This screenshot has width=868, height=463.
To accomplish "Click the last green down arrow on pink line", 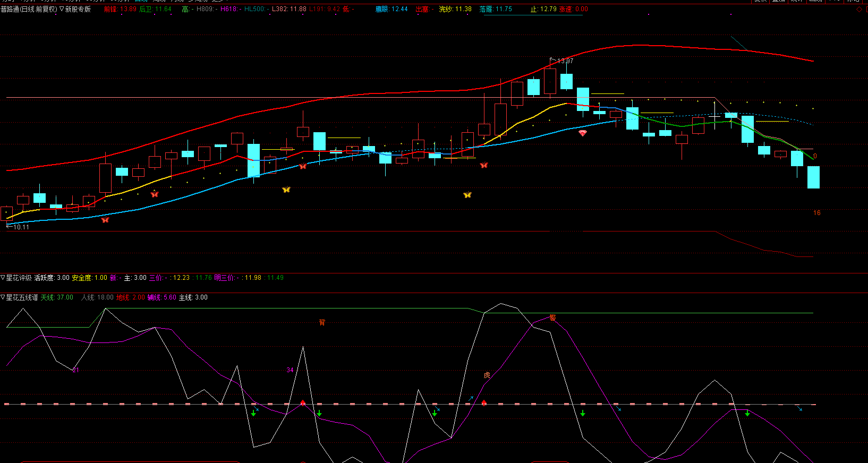I will 747,413.
